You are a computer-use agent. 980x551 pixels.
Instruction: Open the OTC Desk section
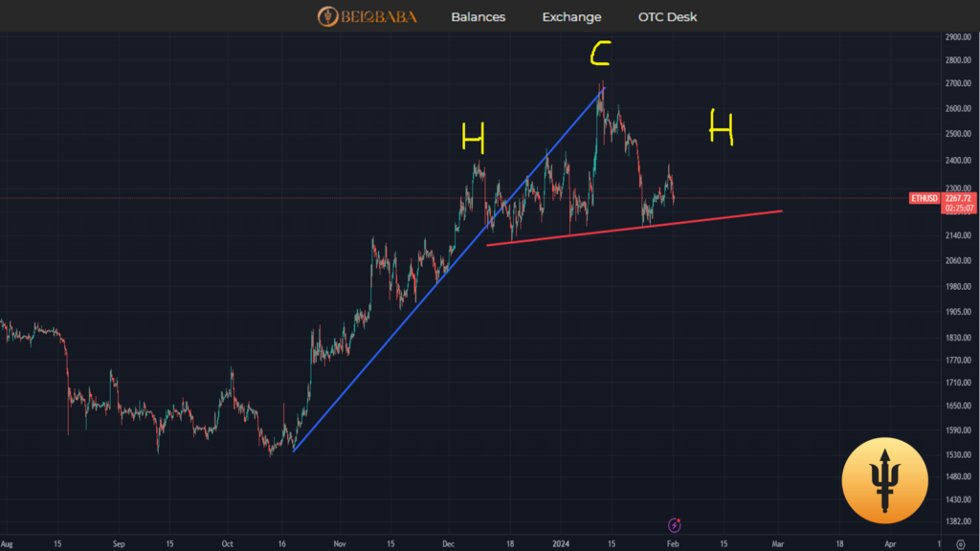[x=667, y=17]
